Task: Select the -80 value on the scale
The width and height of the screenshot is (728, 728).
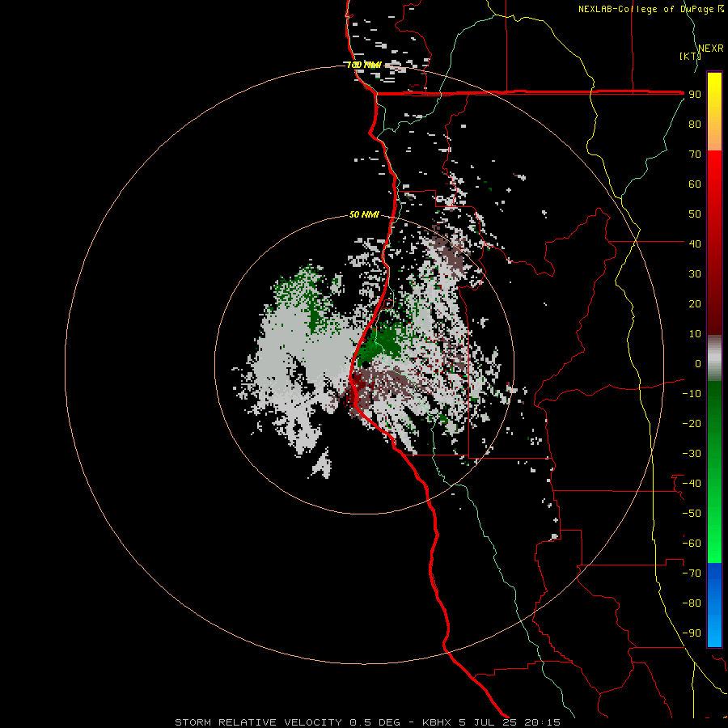Action: point(692,603)
